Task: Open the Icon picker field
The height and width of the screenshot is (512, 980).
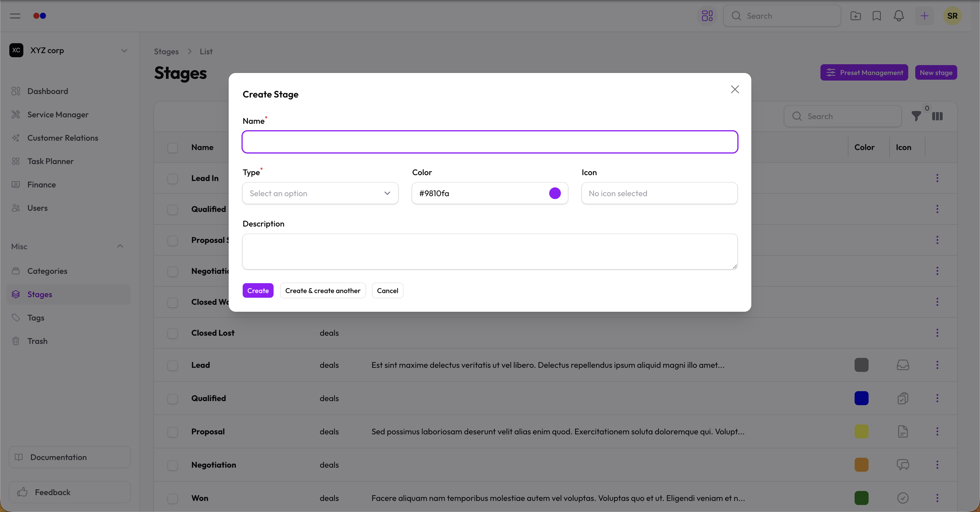Action: [x=659, y=193]
